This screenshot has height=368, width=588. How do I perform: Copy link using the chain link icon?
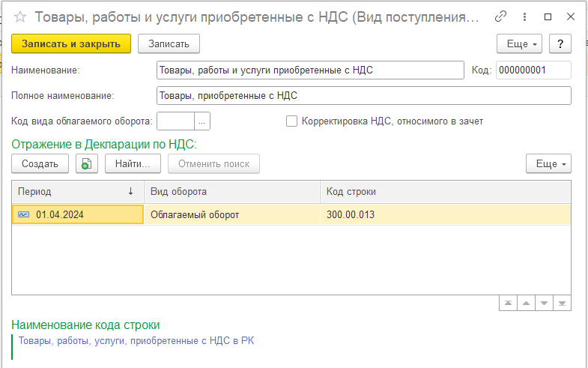[500, 16]
